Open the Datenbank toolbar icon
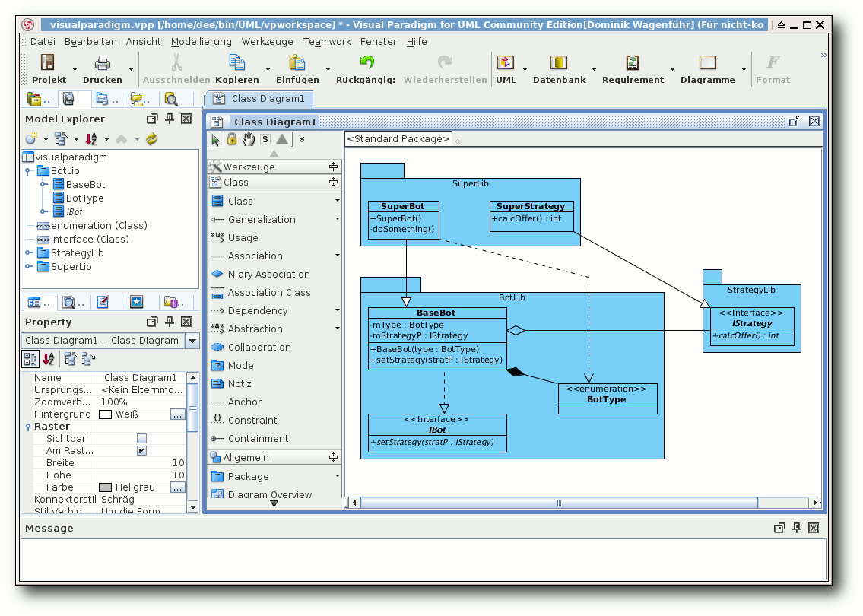The image size is (863, 616). tap(559, 63)
